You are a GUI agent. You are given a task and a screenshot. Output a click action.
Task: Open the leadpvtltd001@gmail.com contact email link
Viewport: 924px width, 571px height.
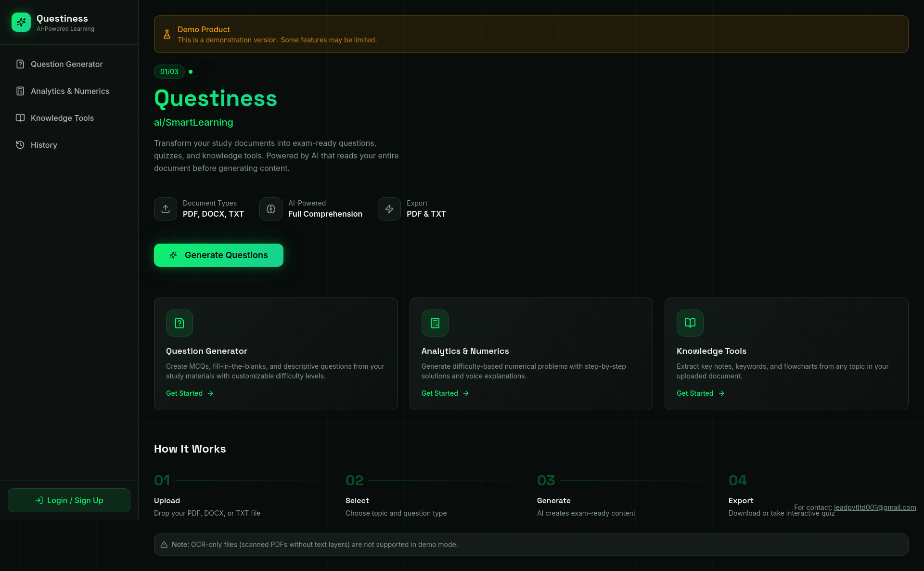click(874, 507)
